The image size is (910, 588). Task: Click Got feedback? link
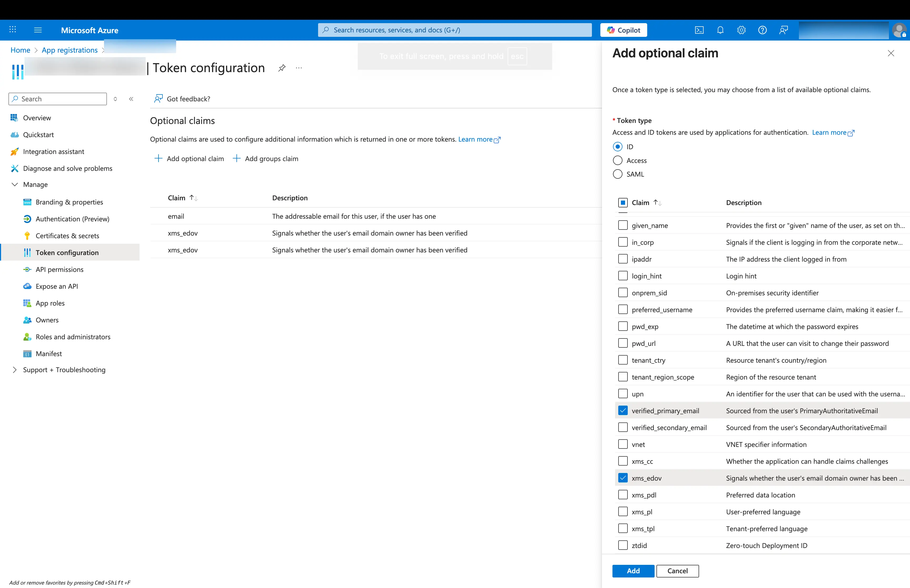[182, 99]
